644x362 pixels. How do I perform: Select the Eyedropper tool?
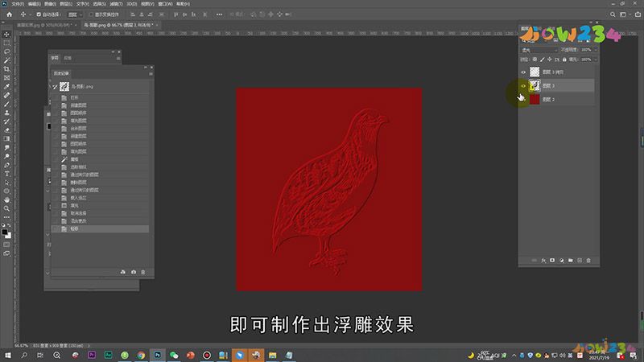tap(6, 87)
